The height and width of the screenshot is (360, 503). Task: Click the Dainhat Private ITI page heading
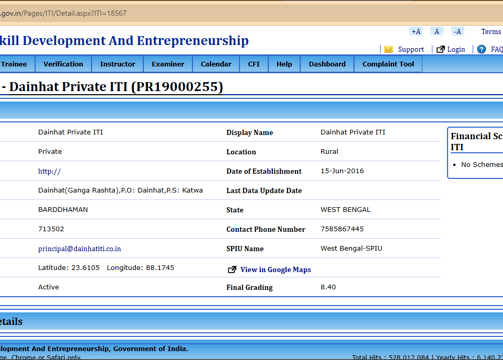point(116,87)
